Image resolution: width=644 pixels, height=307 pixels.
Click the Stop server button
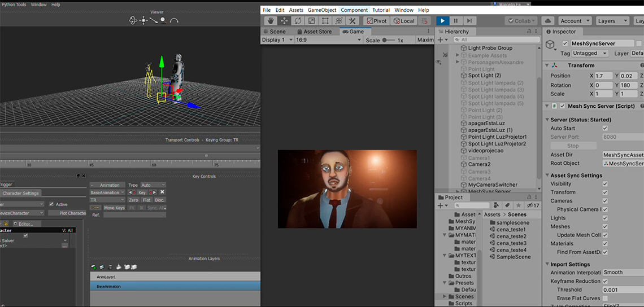[x=573, y=146]
